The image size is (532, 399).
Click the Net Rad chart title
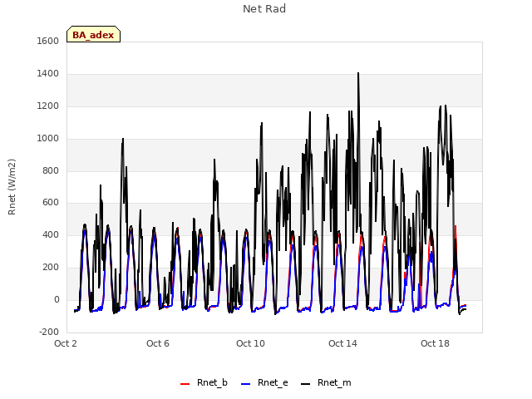point(264,9)
